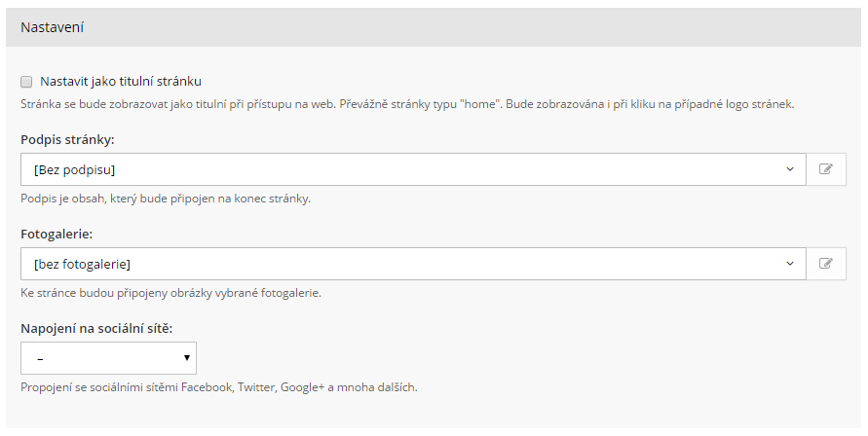868x436 pixels.
Task: Click the hint mentioning Facebook, Twitter, Google+
Action: 218,387
